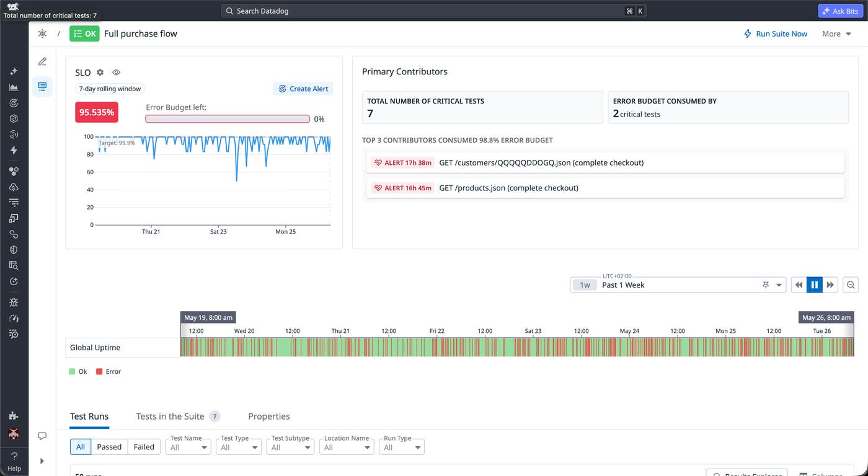Open the hexagon Infrastructure icon in sidebar
The width and height of the screenshot is (868, 476).
(x=14, y=118)
